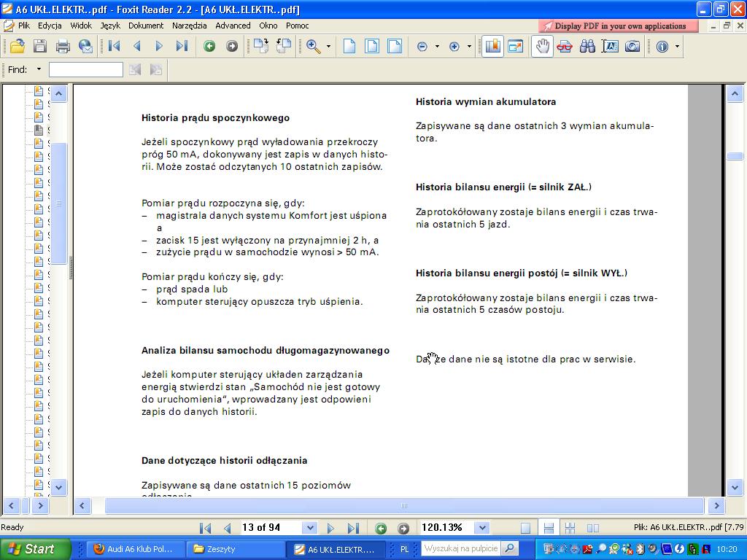Go to previous page in top toolbar
The image size is (747, 560).
pyautogui.click(x=137, y=46)
